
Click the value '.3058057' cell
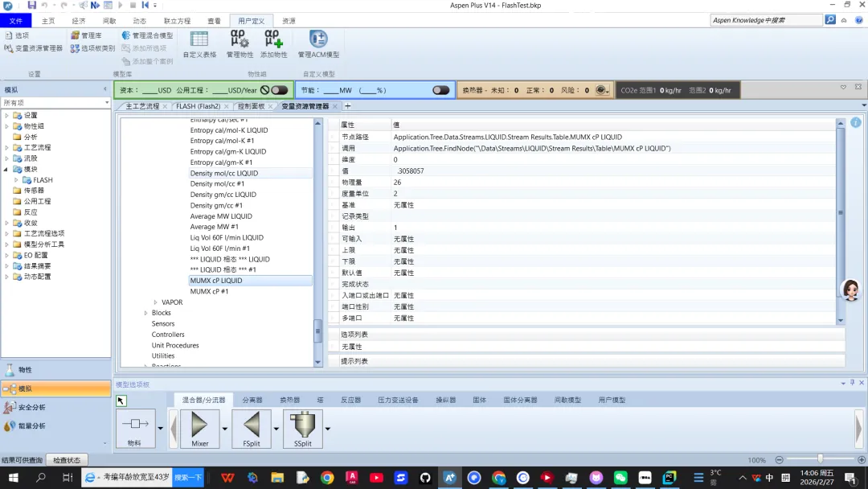(410, 171)
